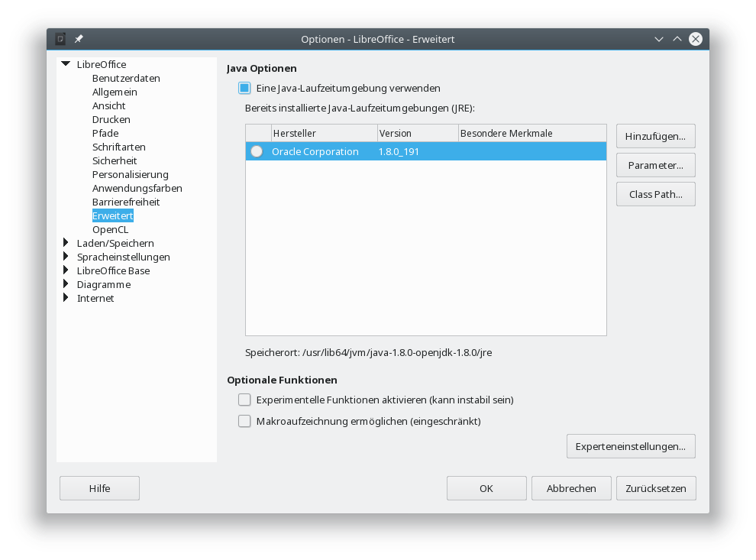The image size is (756, 560).
Task: Toggle 'Eine Java-Laufzeitumgebung verwenden' checkbox
Action: (x=244, y=89)
